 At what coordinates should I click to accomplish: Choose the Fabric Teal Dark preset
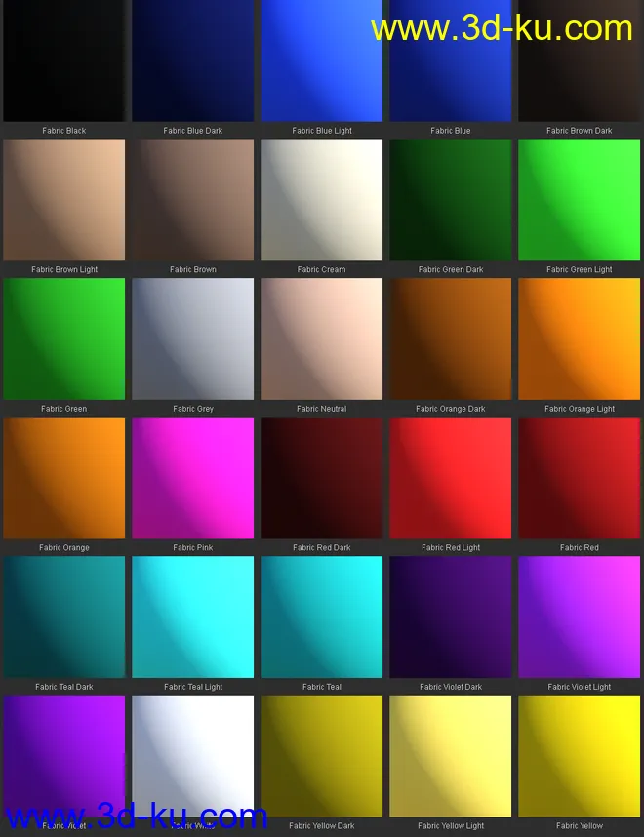tap(64, 618)
